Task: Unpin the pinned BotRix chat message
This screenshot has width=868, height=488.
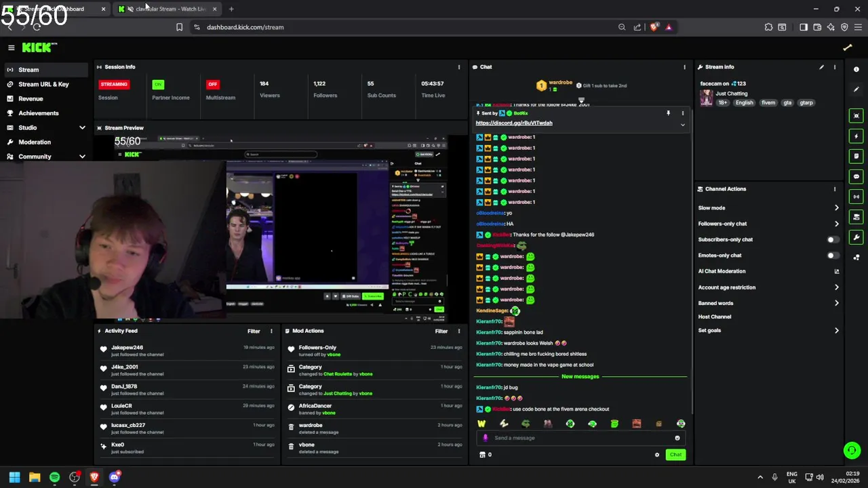Action: (x=668, y=113)
